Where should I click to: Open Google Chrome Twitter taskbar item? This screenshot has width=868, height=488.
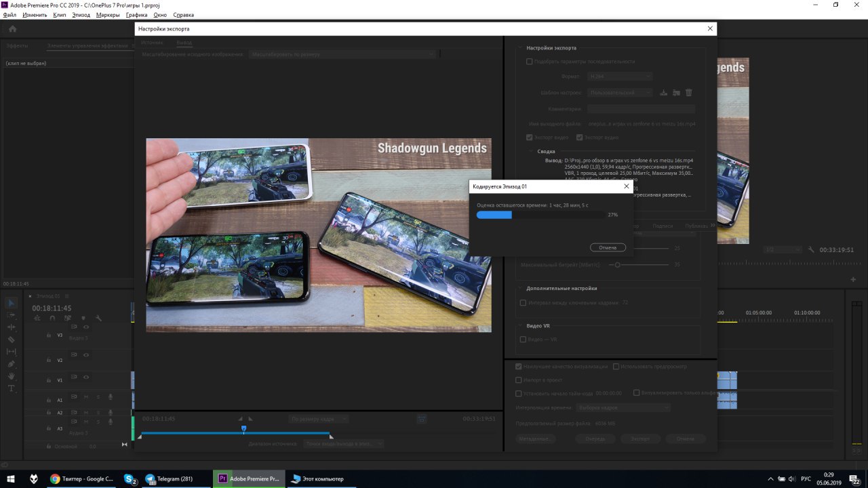(x=82, y=479)
